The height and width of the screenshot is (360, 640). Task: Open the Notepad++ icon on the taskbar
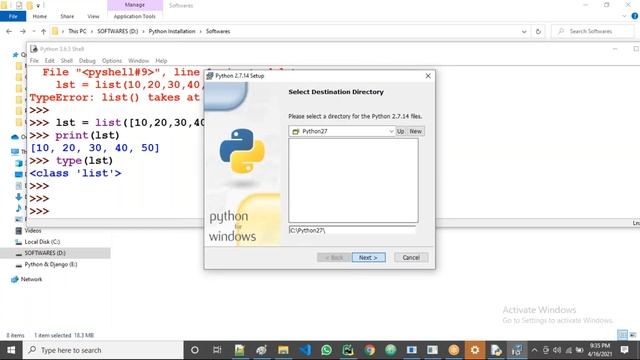pos(239,350)
